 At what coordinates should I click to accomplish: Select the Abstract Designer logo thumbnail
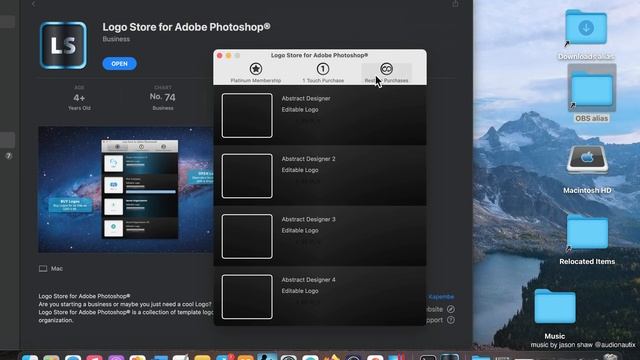247,116
